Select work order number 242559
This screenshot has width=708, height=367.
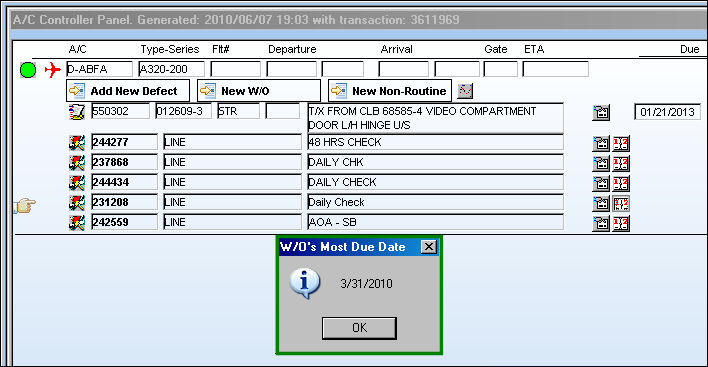click(x=125, y=222)
